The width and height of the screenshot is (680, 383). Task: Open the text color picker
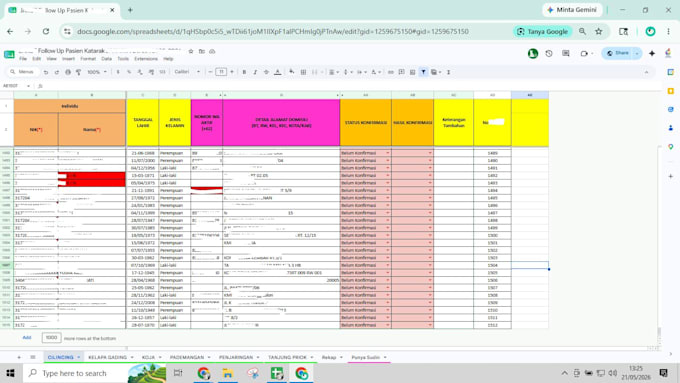point(278,72)
